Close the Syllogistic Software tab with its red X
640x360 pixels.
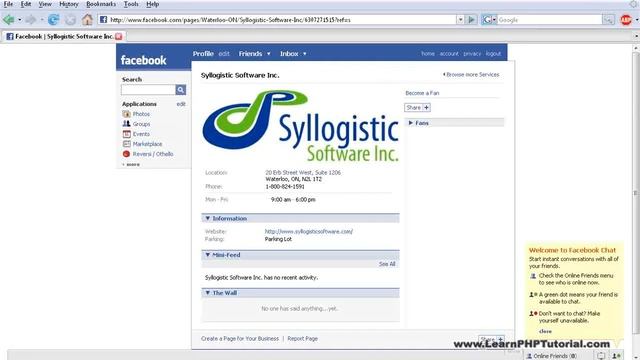pyautogui.click(x=119, y=36)
